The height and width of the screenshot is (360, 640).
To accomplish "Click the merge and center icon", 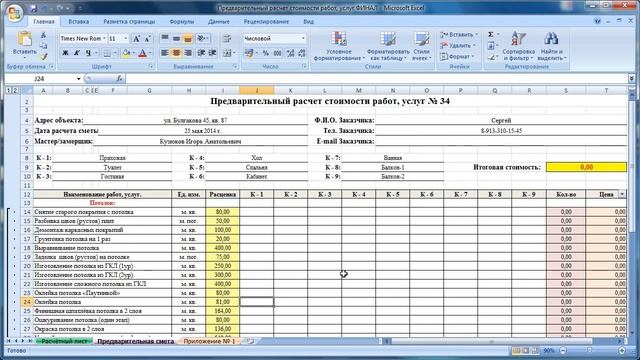I will point(227,53).
